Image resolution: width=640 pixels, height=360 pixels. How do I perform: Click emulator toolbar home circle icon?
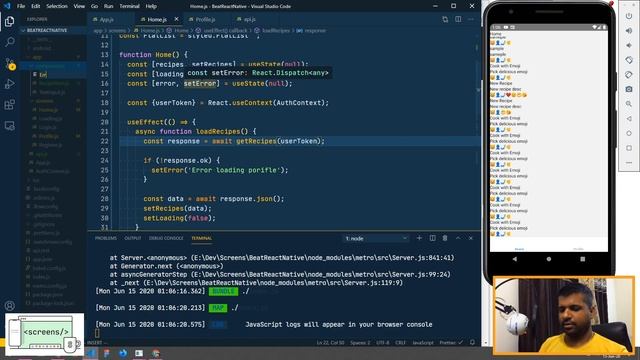(629, 133)
